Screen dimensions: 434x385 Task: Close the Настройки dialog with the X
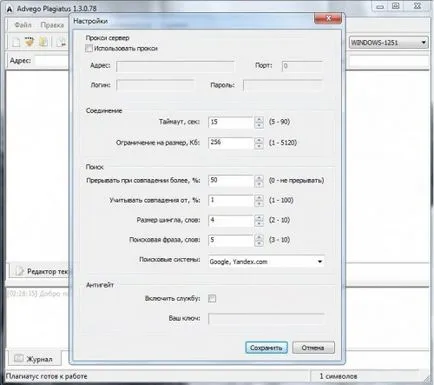point(328,19)
